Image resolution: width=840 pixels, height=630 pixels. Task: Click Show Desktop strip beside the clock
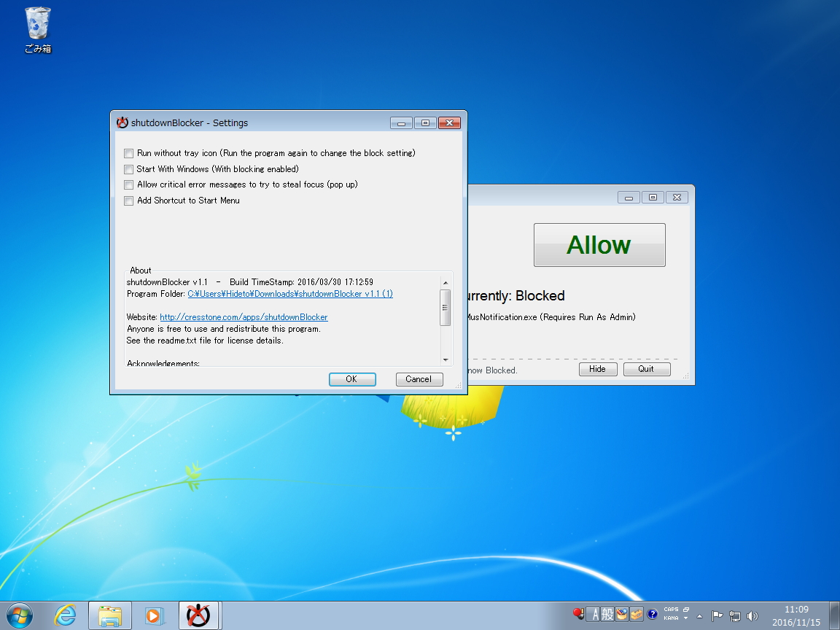click(x=836, y=615)
